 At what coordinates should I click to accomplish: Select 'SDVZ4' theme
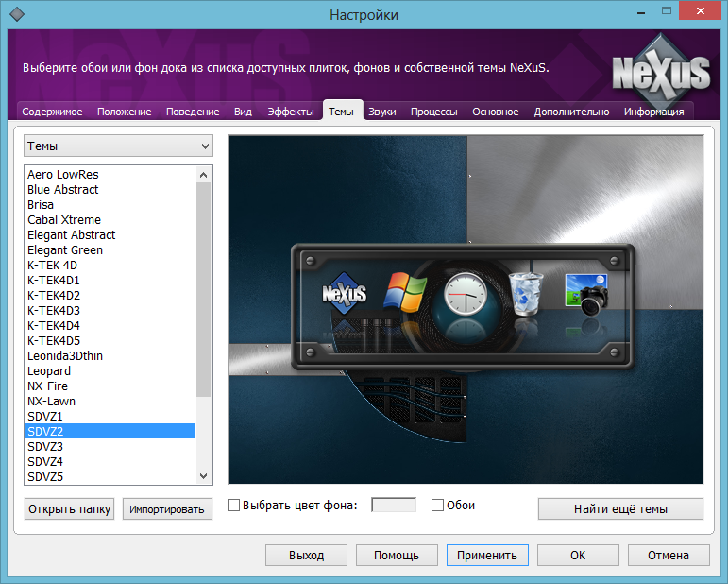tap(110, 462)
